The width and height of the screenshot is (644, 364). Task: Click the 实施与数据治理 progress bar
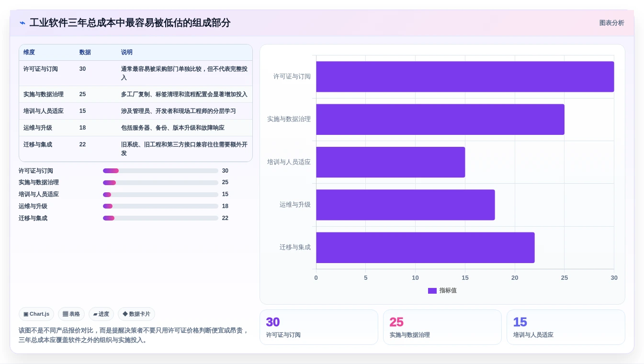pos(160,183)
